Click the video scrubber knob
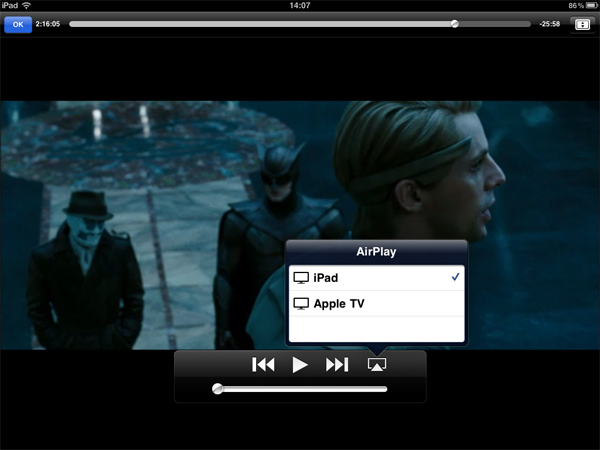Viewport: 600px width, 450px height. coord(454,24)
